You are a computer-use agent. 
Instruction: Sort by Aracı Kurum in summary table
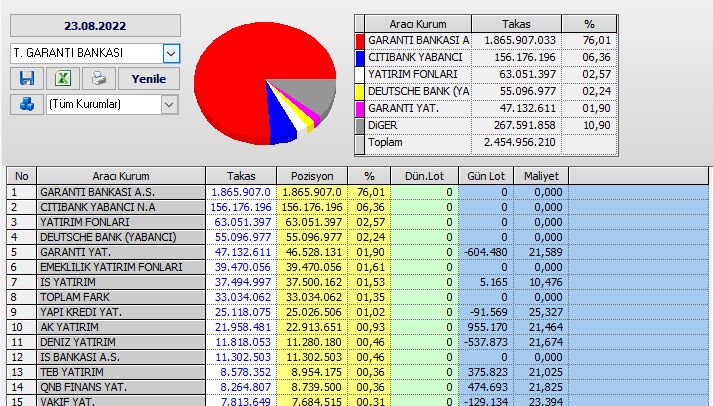418,24
